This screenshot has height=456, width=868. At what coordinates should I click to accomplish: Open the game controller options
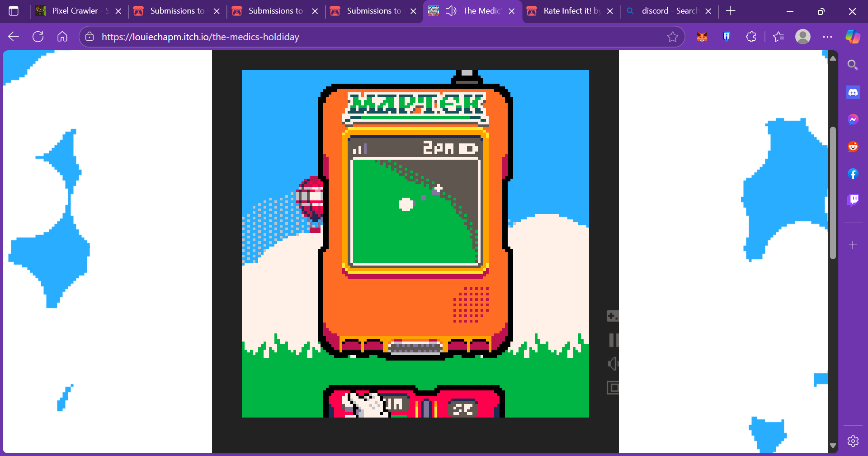click(x=612, y=316)
